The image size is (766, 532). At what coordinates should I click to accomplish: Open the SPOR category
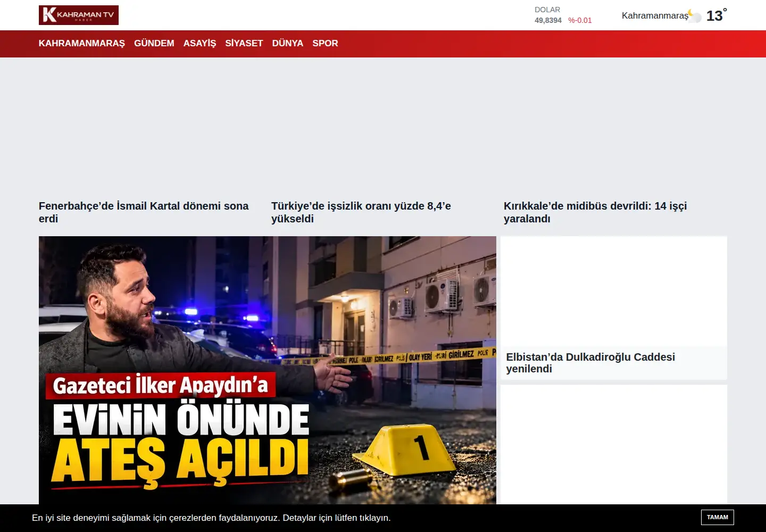pos(325,44)
